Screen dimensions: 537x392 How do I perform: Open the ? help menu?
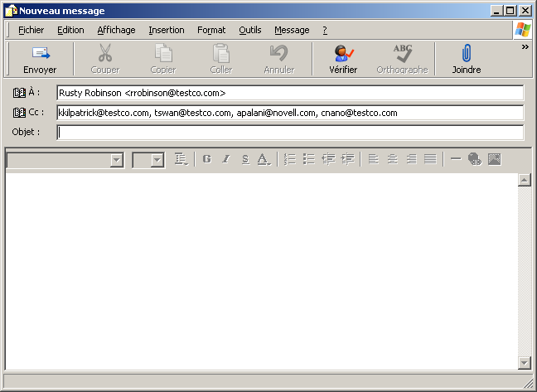[325, 30]
